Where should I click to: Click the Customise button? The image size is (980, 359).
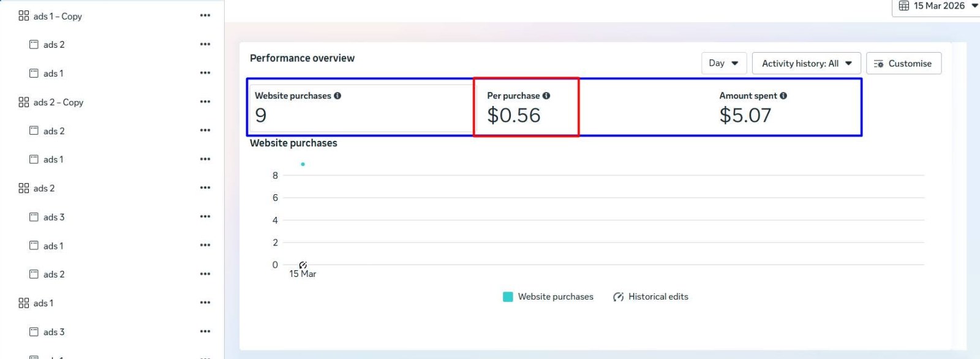(903, 63)
